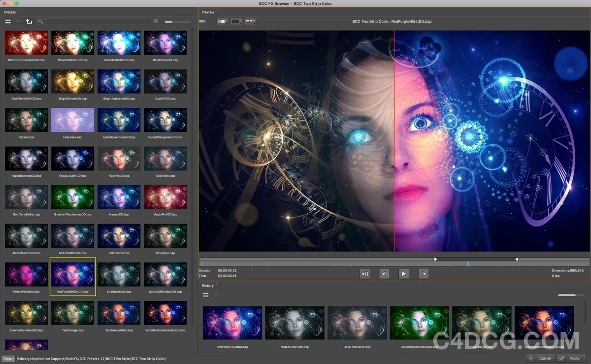Open the split-view options dropdown arrow

pos(254,23)
